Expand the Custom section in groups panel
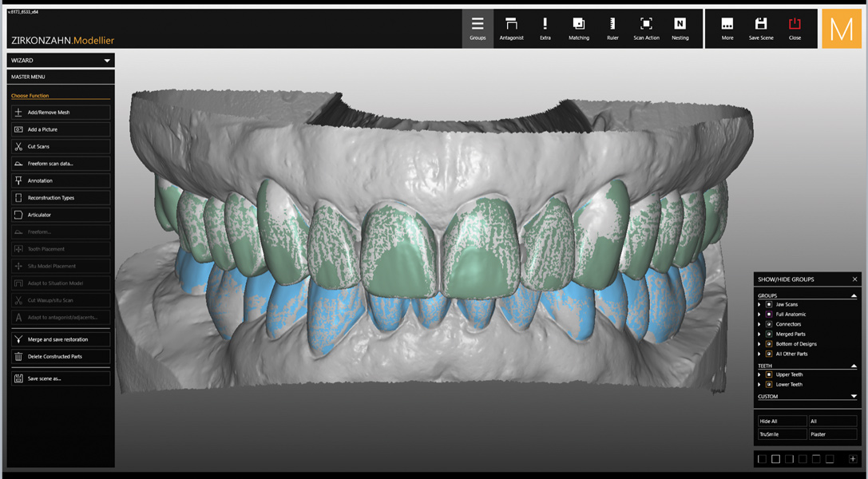868x479 pixels. coord(854,397)
